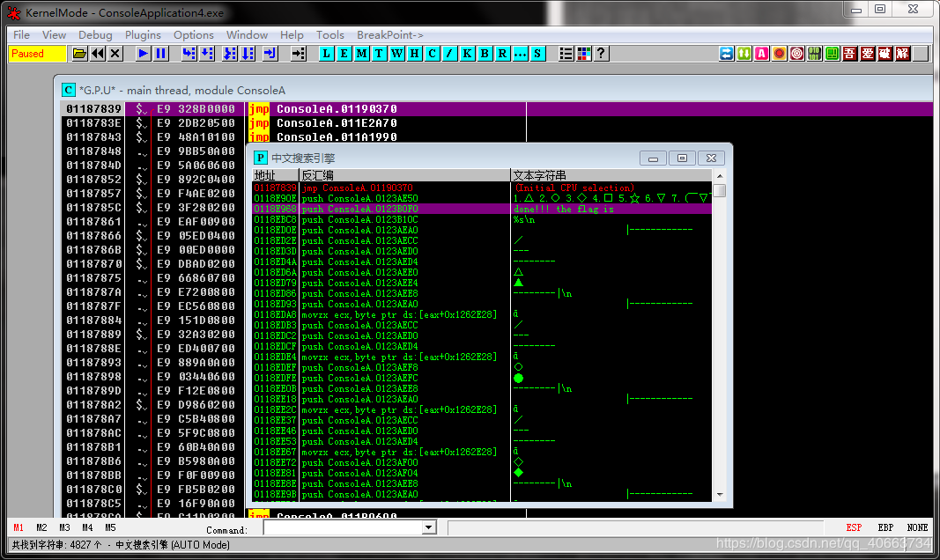Screen dimensions: 940x560
Task: Pause execution with the pause button
Action: click(160, 54)
